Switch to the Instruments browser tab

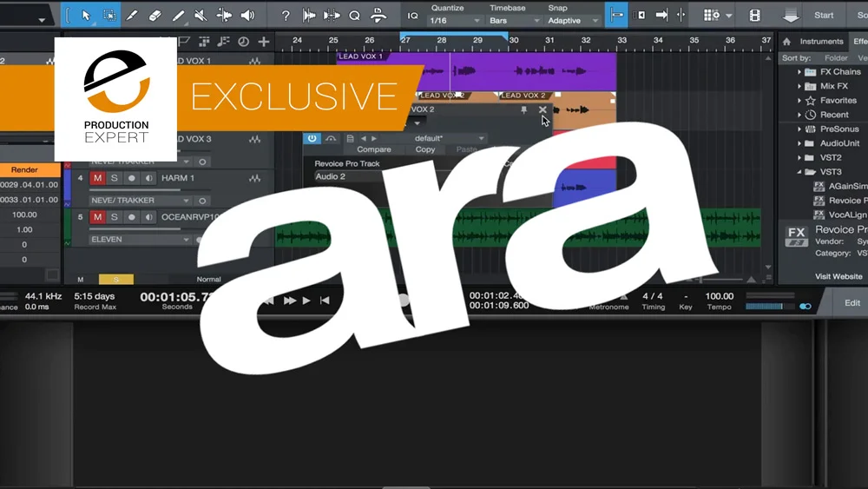(821, 42)
